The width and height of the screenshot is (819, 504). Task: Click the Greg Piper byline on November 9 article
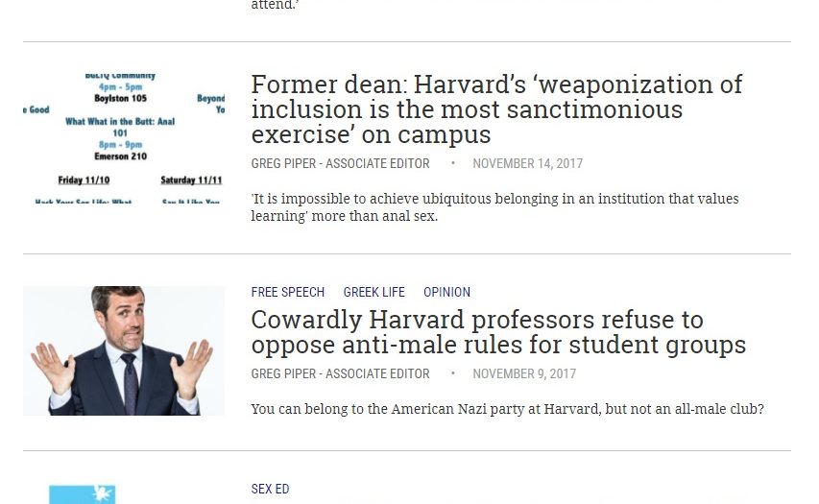click(340, 374)
